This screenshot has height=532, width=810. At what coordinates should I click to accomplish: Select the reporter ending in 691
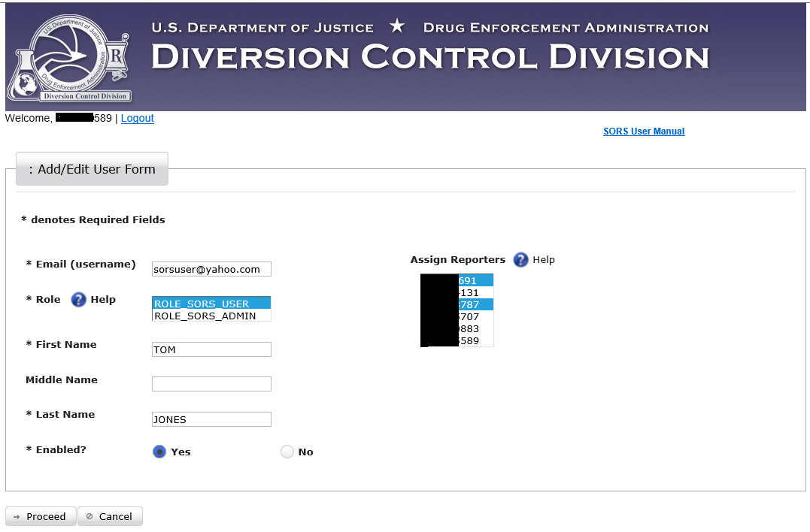tap(457, 281)
